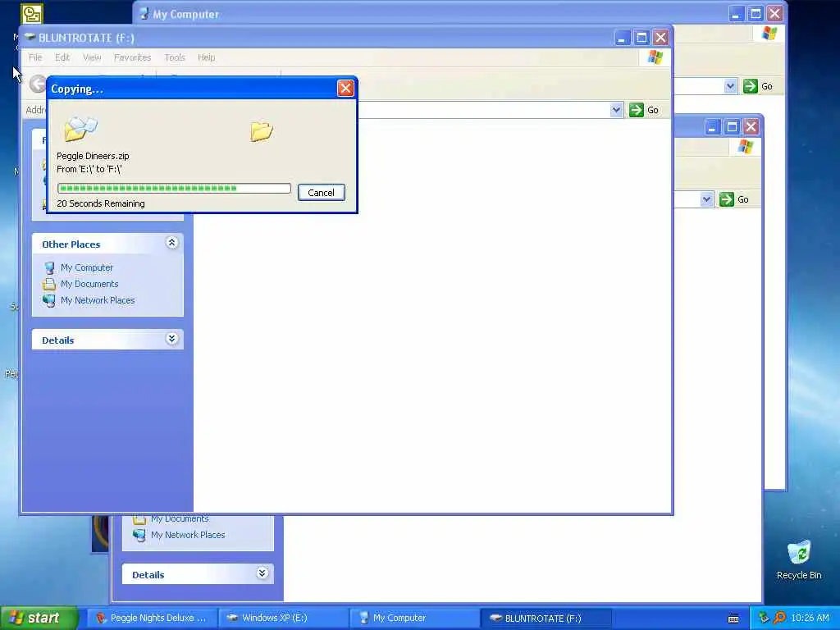
Task: Open the Recycle Bin on the desktop
Action: (x=799, y=559)
